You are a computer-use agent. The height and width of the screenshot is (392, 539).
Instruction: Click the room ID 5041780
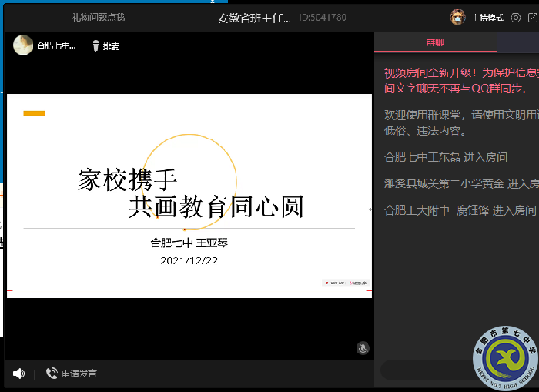coord(322,17)
